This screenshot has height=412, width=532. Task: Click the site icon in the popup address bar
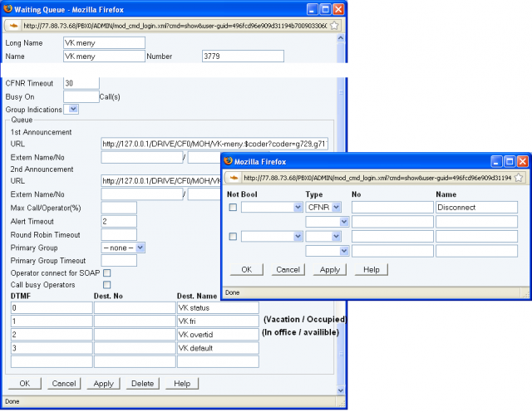click(x=234, y=178)
